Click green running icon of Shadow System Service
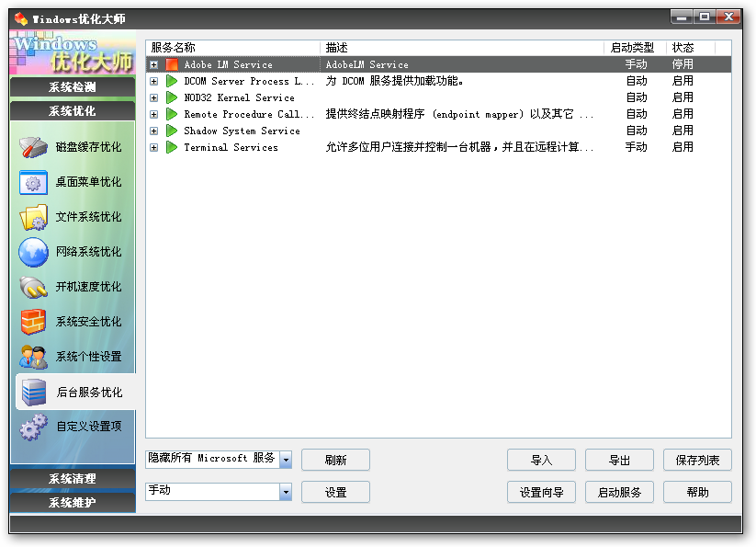This screenshot has height=547, width=756. [x=172, y=131]
